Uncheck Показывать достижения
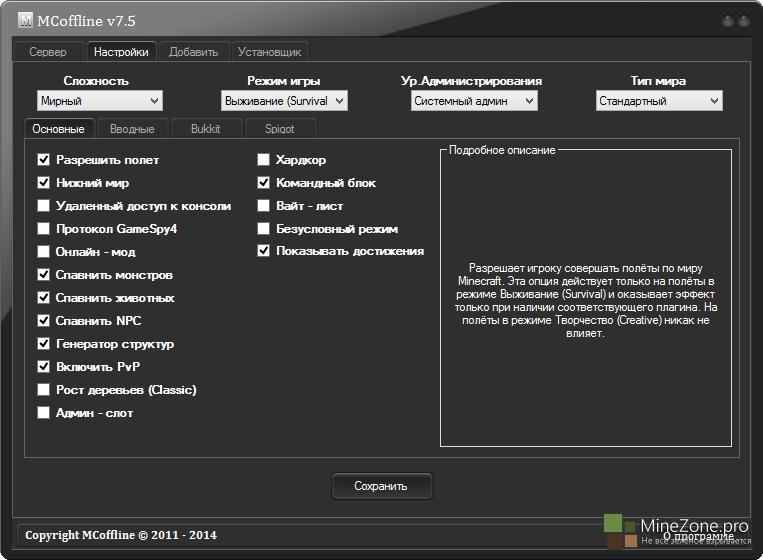This screenshot has width=763, height=560. coord(264,252)
